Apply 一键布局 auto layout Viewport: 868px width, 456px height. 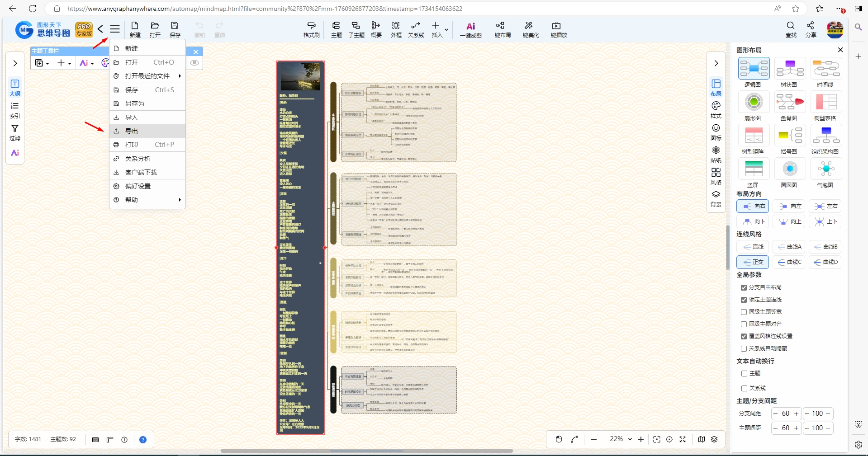[x=500, y=30]
